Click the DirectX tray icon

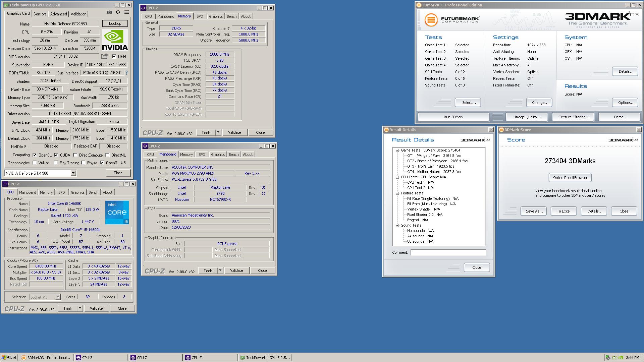(x=614, y=358)
